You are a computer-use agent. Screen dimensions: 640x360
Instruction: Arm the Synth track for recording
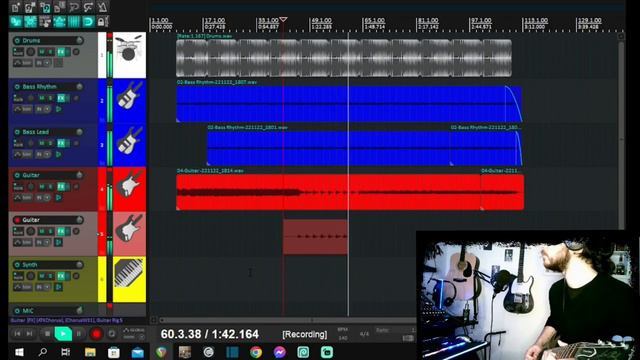(17, 264)
